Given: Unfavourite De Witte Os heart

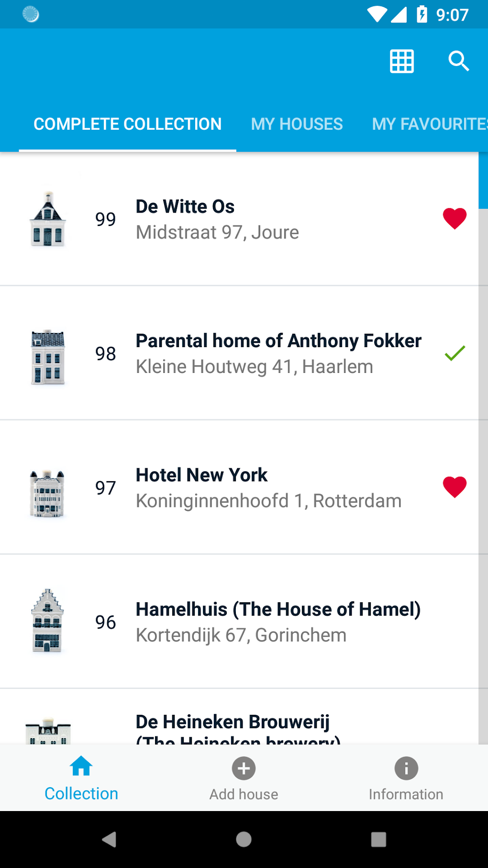Looking at the screenshot, I should pos(455,219).
